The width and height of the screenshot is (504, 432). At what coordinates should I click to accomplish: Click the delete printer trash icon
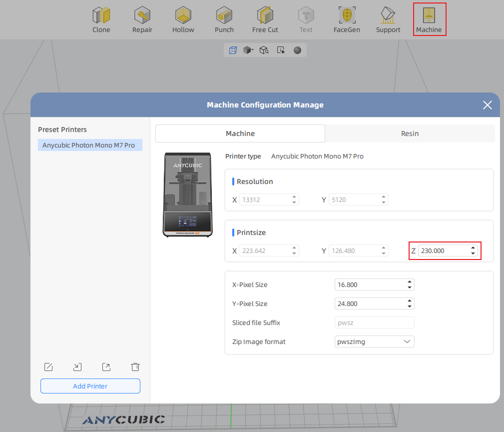(135, 366)
